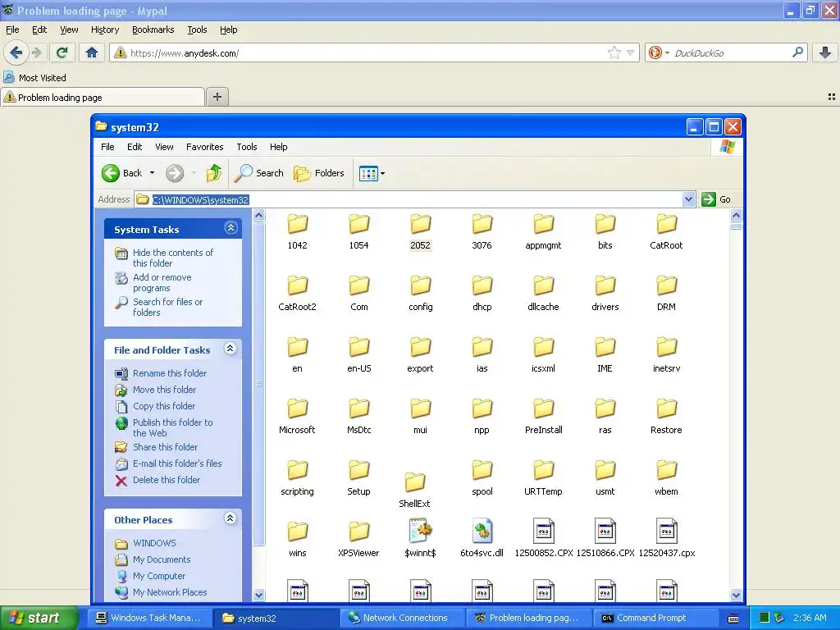The height and width of the screenshot is (630, 840).
Task: Open the View menu in Explorer
Action: pyautogui.click(x=164, y=147)
